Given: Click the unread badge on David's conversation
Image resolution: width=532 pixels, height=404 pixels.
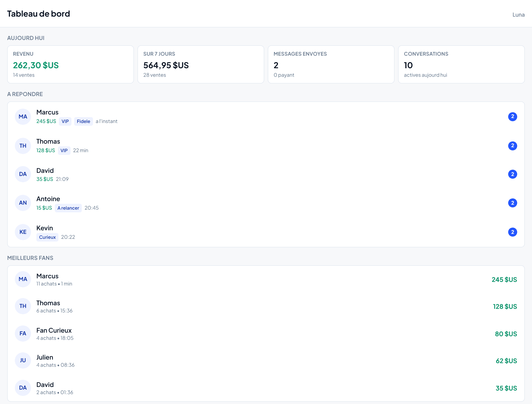Looking at the screenshot, I should pyautogui.click(x=512, y=174).
